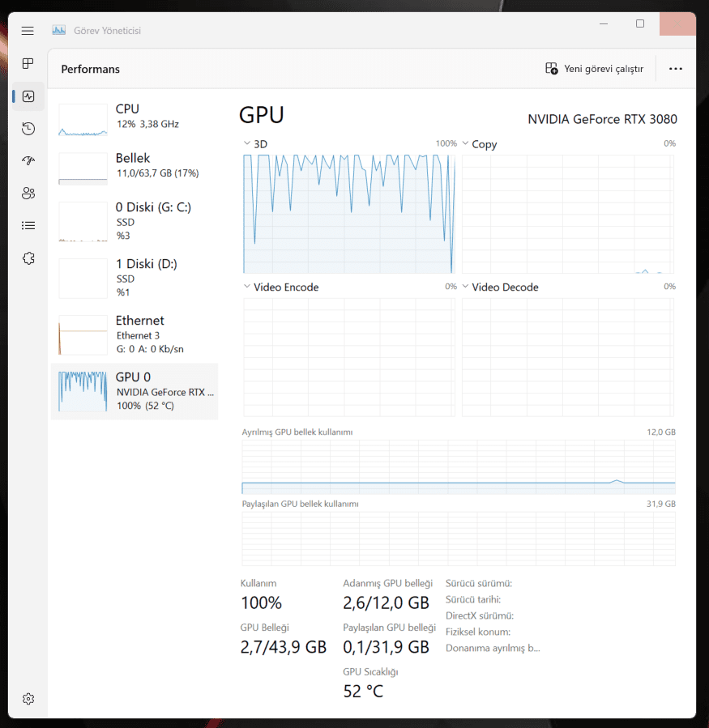Open the Copy engine dropdown

[465, 144]
